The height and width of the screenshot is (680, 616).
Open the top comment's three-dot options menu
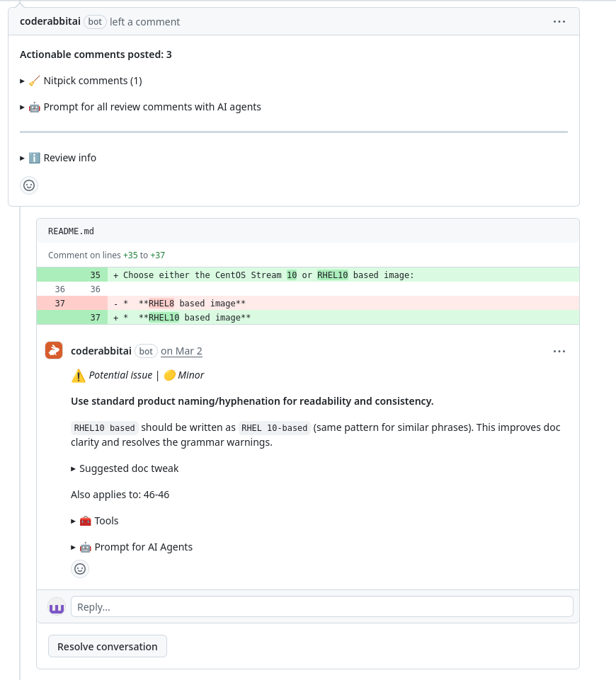559,22
